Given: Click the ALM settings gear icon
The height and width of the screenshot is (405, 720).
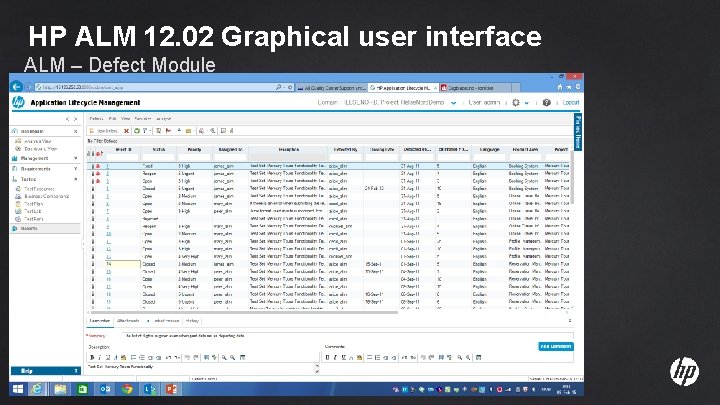Looking at the screenshot, I should tap(516, 103).
